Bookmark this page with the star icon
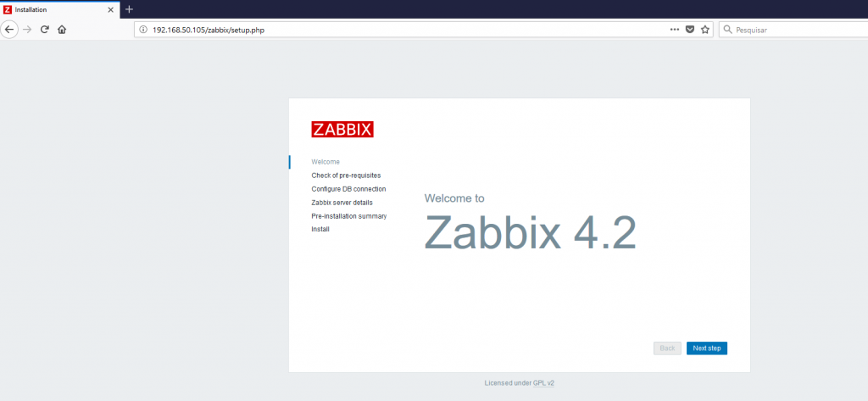The image size is (868, 401). [704, 30]
